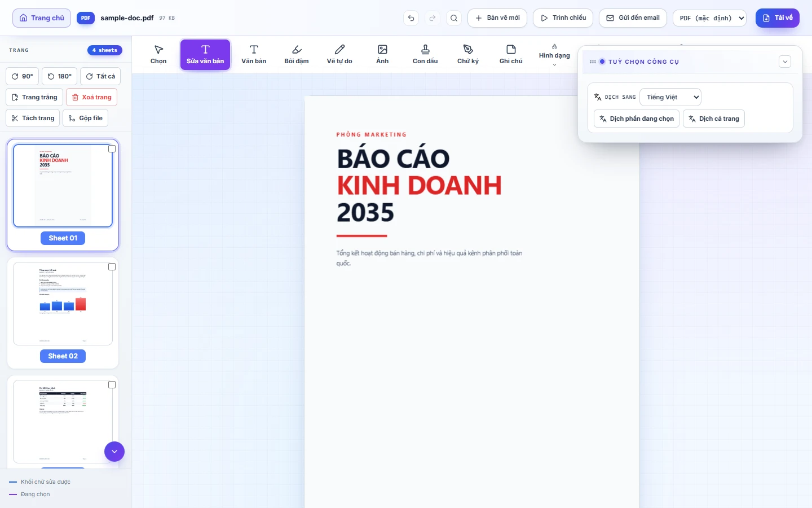Click the undo arrow button
The image size is (812, 508).
[411, 18]
